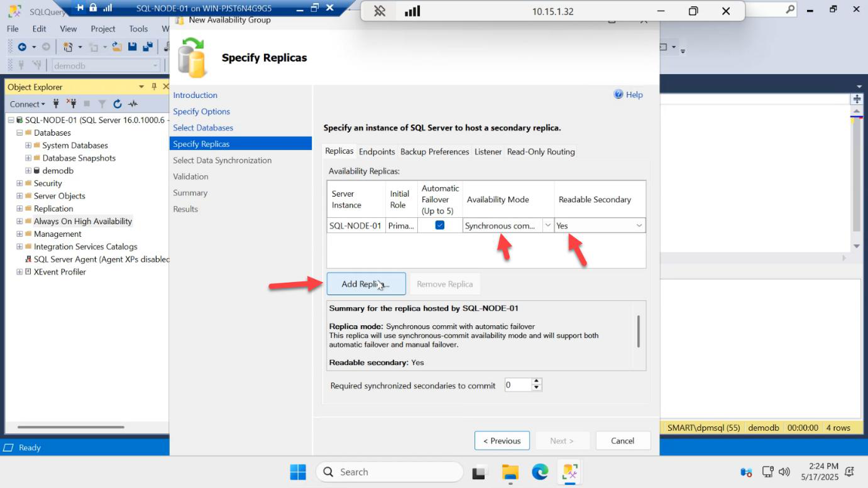Click the lock icon on SQL-NODE-01 connection bar
This screenshot has height=488, width=868.
pyautogui.click(x=93, y=8)
